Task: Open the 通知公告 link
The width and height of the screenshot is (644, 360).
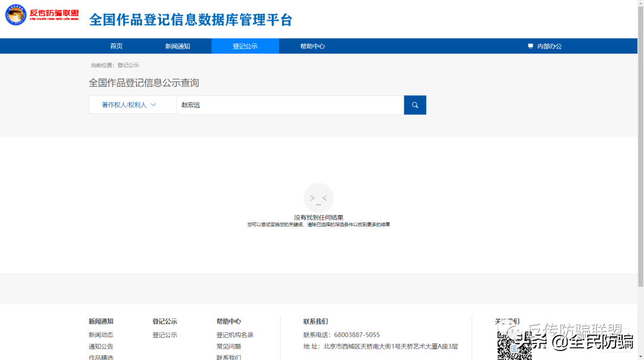Action: (101, 346)
